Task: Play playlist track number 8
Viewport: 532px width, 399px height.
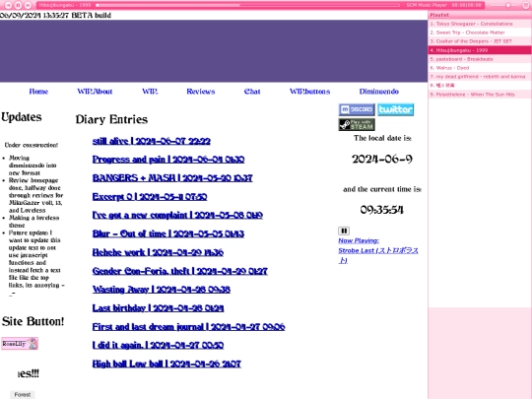Action: pyautogui.click(x=480, y=86)
